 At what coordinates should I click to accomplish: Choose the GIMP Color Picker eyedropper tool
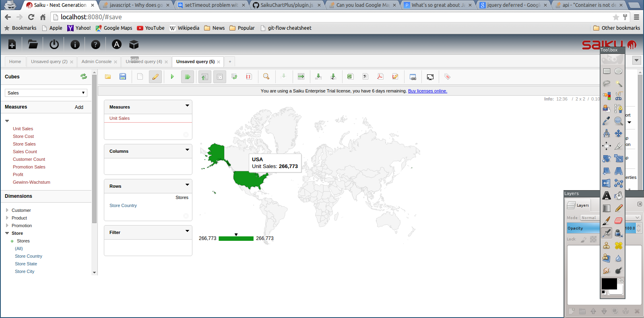click(607, 121)
